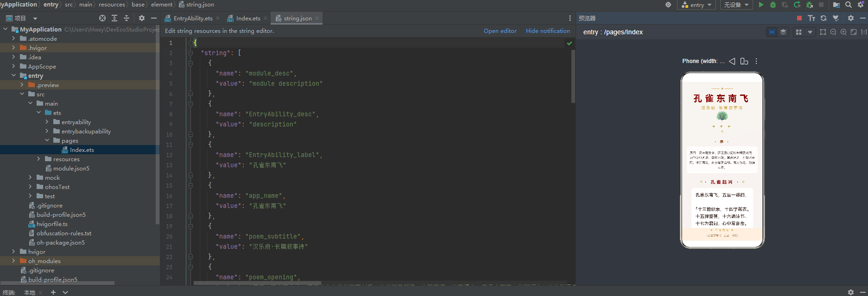
Task: Locate opened file in project tree
Action: (x=102, y=18)
